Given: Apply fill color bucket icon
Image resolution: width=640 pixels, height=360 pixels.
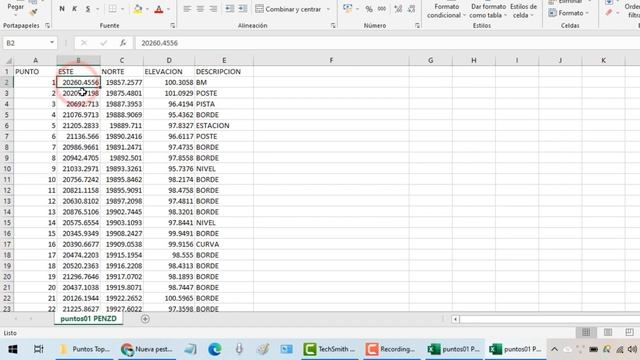Looking at the screenshot, I should 138,9.
